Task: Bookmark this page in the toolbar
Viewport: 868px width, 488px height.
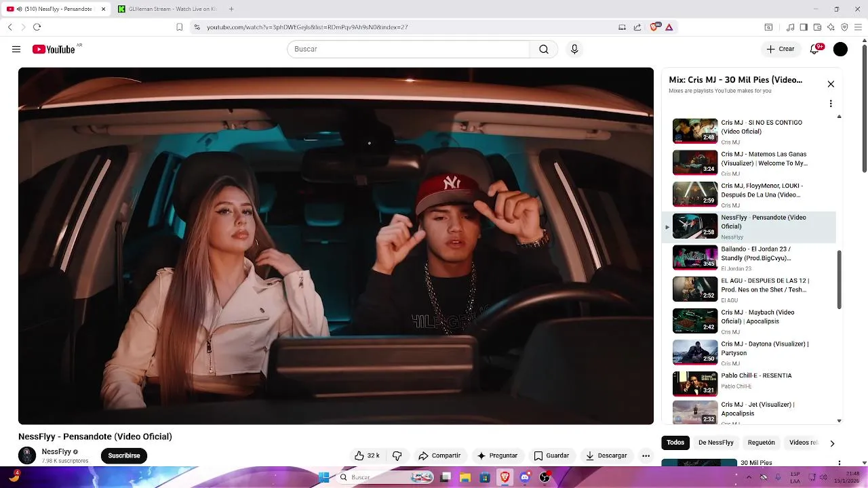Action: tap(179, 27)
